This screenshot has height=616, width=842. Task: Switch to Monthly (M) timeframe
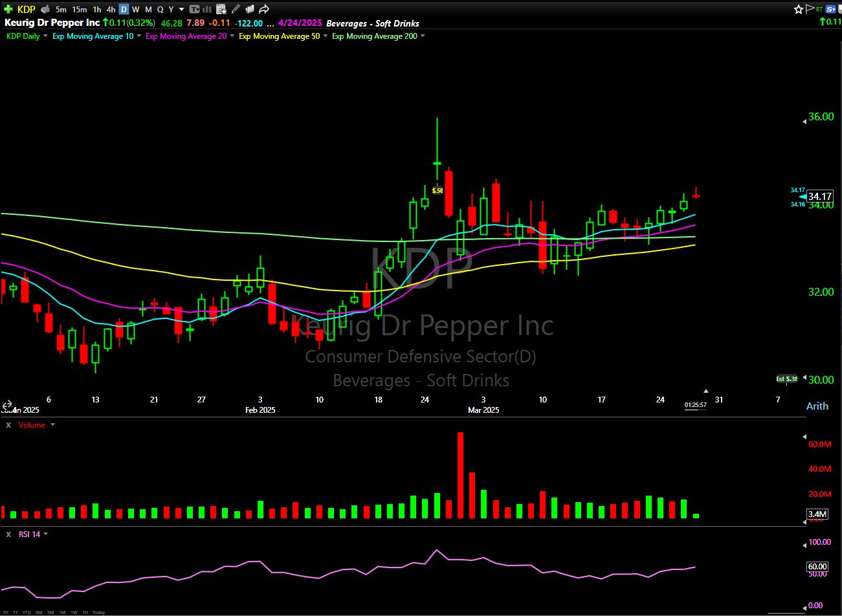(148, 9)
